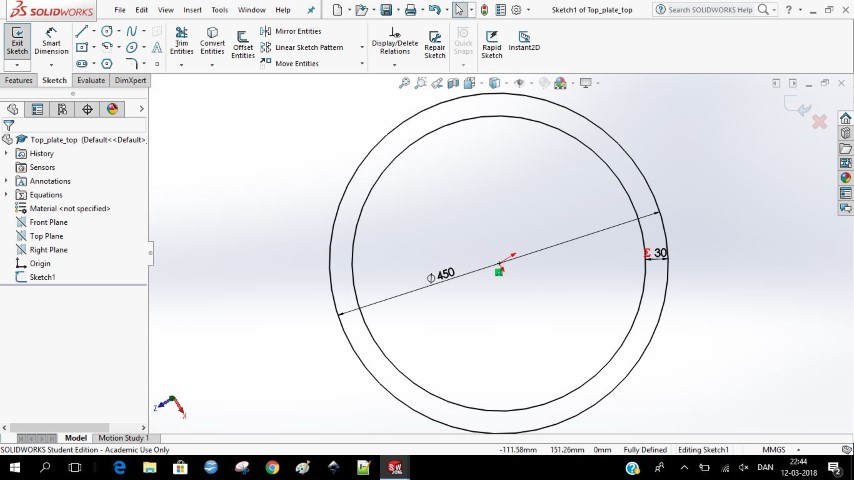Open the Tools menu
Image resolution: width=854 pixels, height=480 pixels.
219,10
